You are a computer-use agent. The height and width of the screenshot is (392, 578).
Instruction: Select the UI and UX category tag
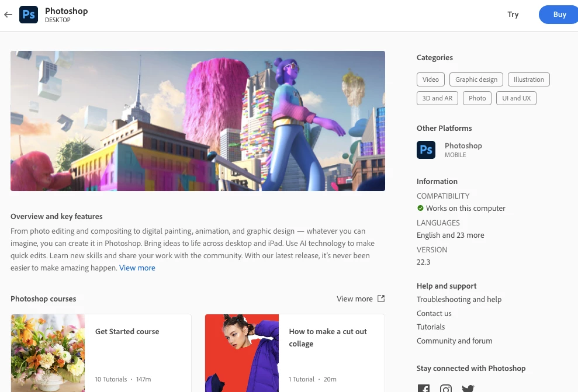pyautogui.click(x=516, y=98)
